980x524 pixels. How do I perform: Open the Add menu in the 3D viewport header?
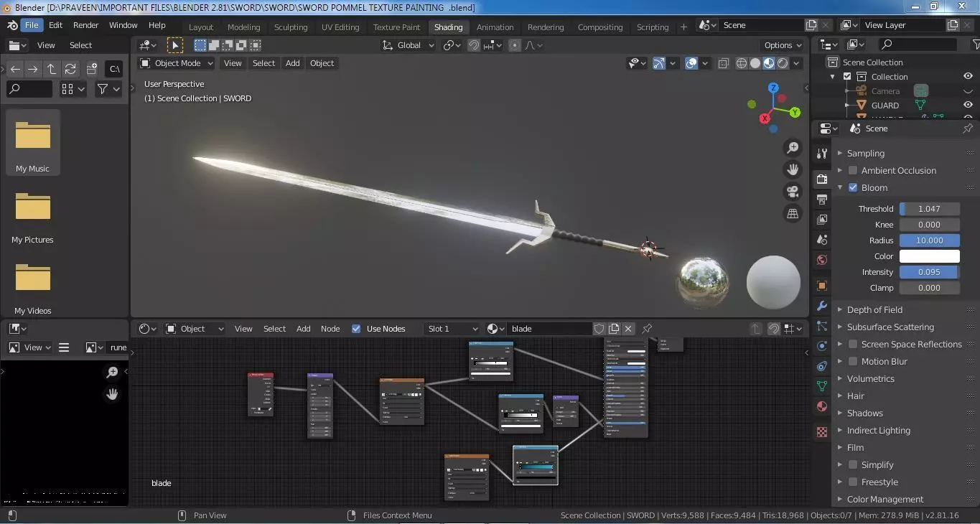point(292,63)
